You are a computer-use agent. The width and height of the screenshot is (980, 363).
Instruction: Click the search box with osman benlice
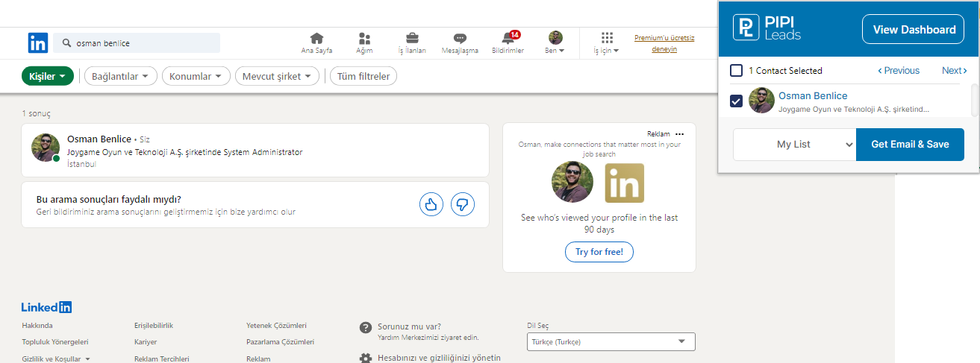click(138, 43)
